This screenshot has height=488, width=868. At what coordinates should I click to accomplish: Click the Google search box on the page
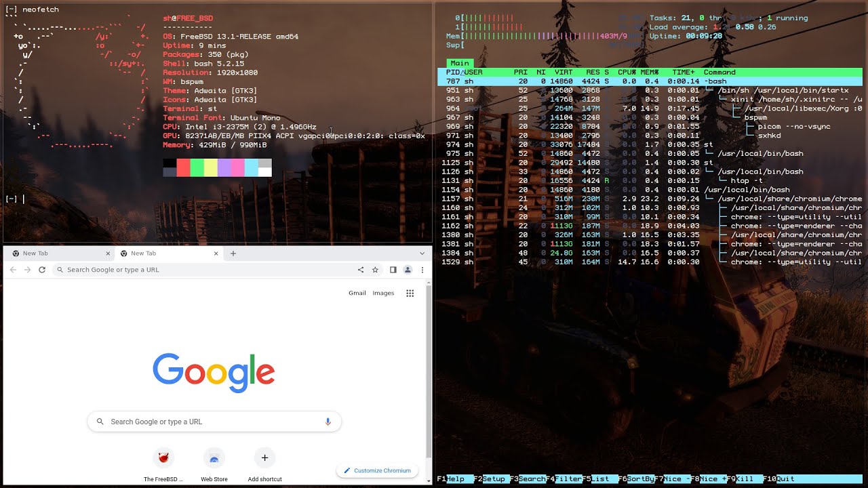tap(214, 422)
